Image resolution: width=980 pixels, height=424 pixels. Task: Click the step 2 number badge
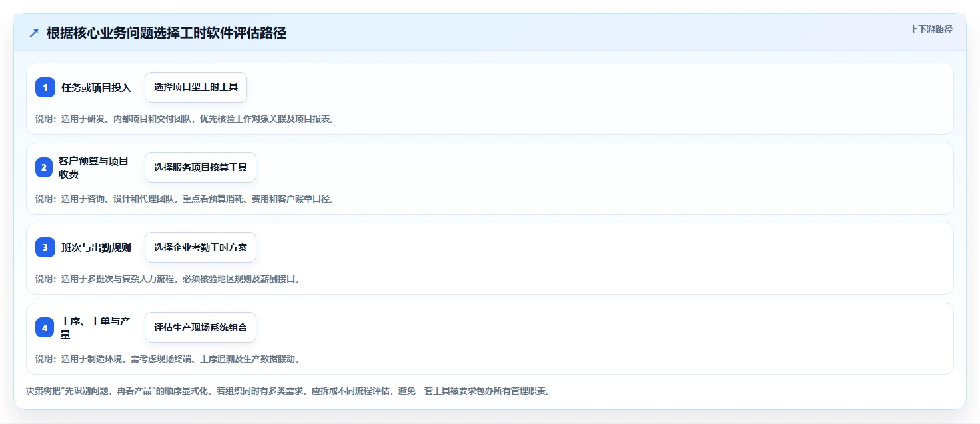point(45,167)
